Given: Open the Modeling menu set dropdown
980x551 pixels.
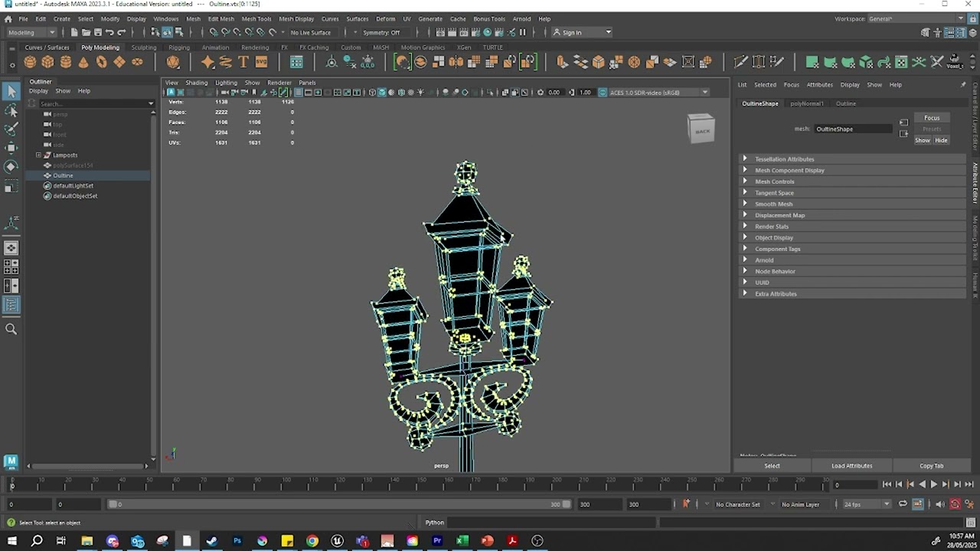Looking at the screenshot, I should point(31,32).
